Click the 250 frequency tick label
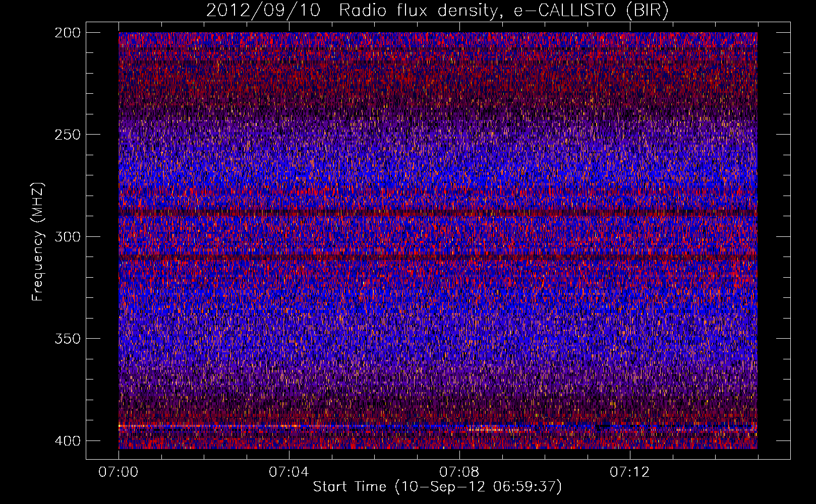 67,135
